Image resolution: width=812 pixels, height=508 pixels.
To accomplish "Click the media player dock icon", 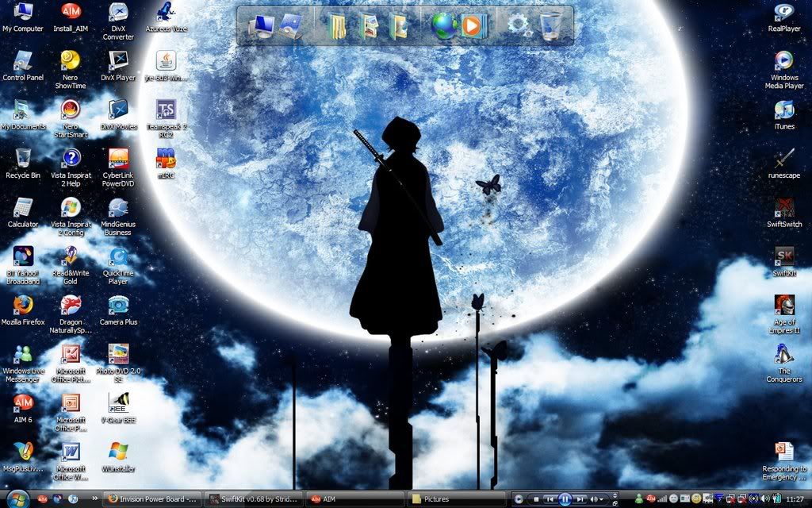I will pyautogui.click(x=473, y=26).
